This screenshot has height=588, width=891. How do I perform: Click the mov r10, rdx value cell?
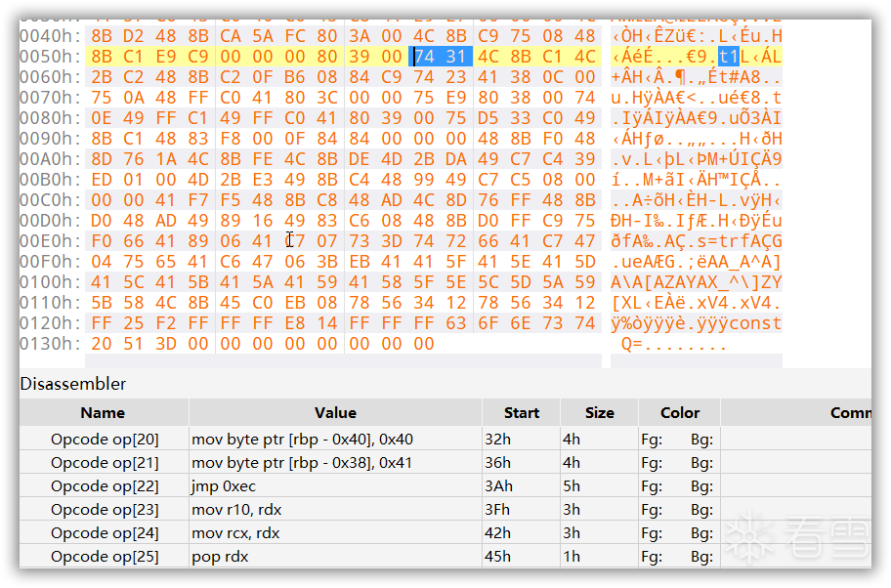click(236, 510)
